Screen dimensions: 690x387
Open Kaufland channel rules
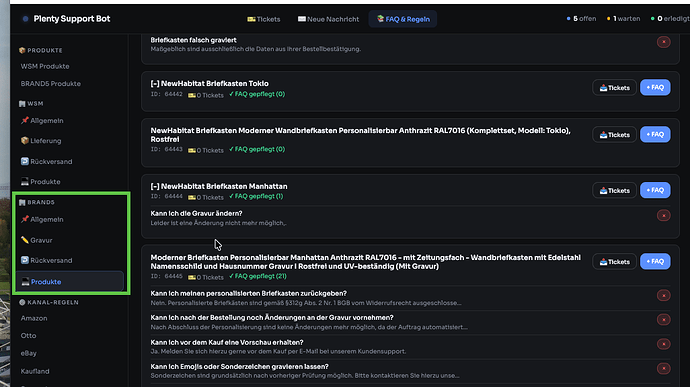coord(35,371)
